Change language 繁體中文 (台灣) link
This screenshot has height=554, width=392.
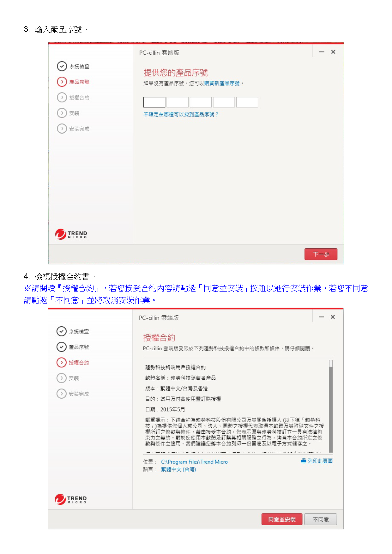(178, 469)
